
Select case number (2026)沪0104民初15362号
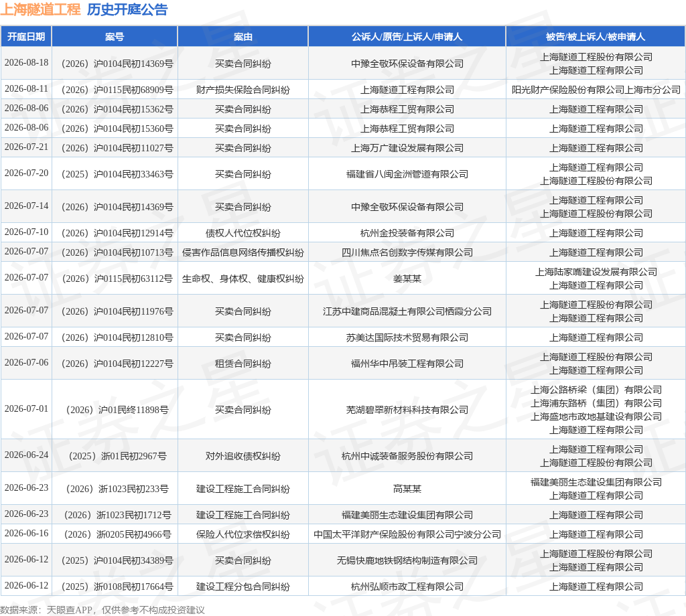117,109
